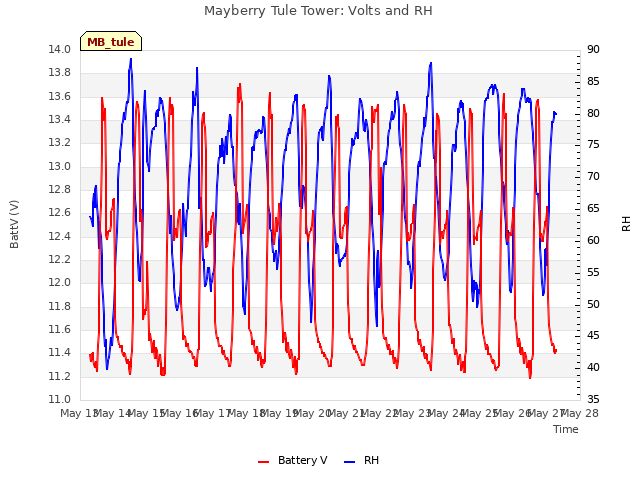Click the 12.2 tick on BattV axis
The image size is (640, 480).
[59, 260]
